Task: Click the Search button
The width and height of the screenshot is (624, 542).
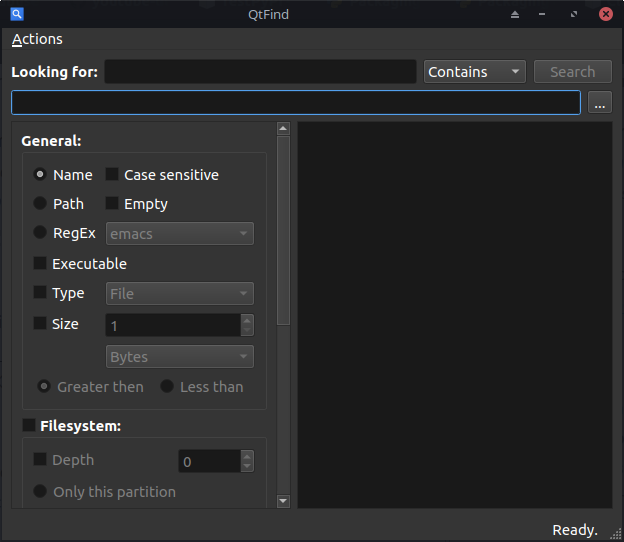Action: [573, 72]
